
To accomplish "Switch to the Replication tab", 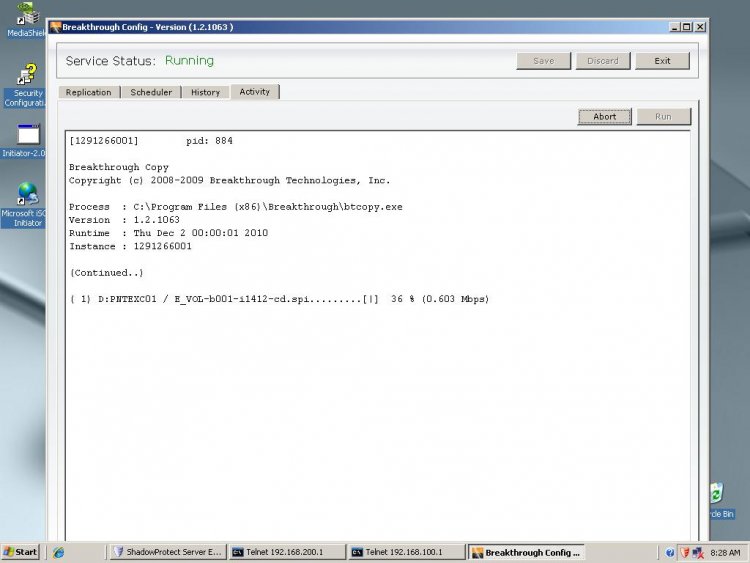I will tap(88, 92).
